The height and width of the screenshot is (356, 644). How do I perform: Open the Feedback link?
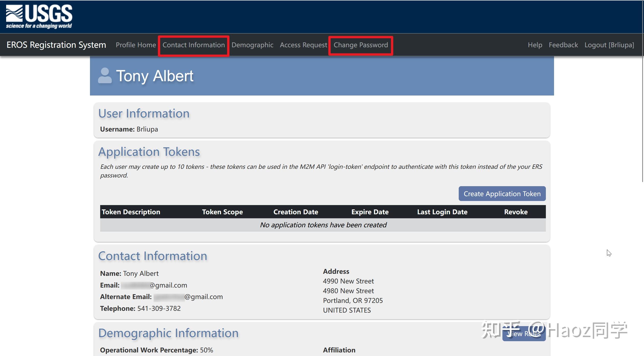[563, 45]
